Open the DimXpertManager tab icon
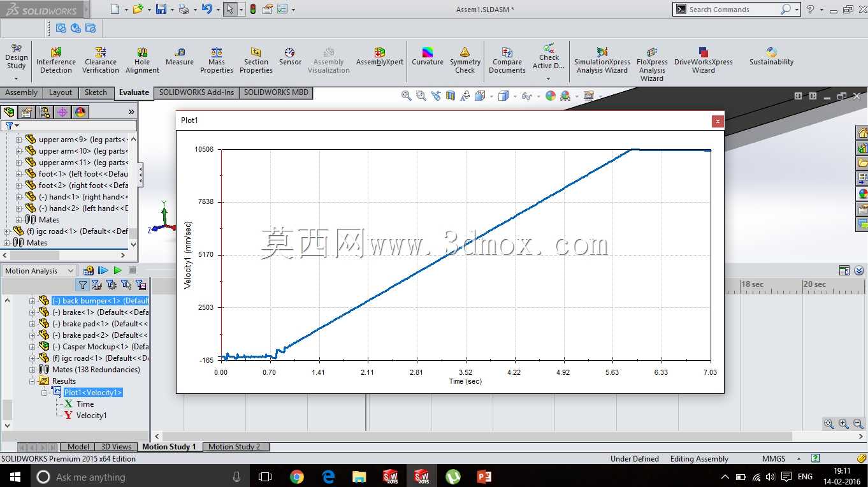This screenshot has width=868, height=487. tap(62, 112)
